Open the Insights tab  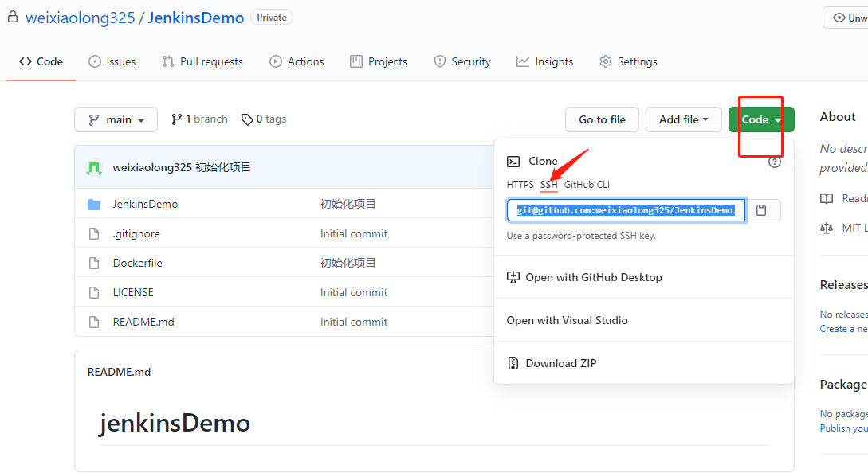[544, 61]
